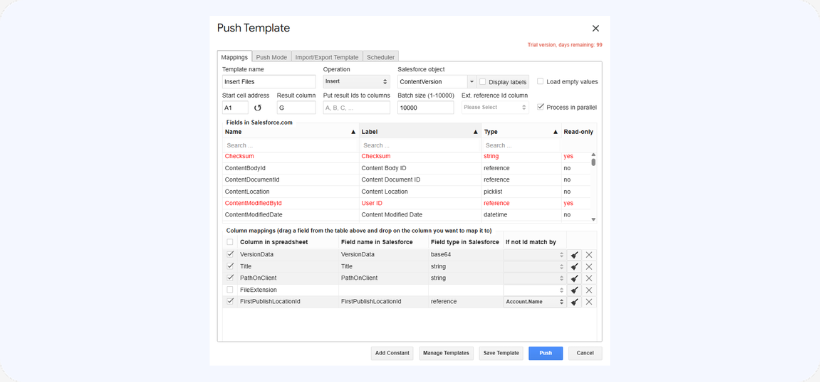Select the ContentModifiedById field row
820x382 pixels.
click(x=406, y=203)
